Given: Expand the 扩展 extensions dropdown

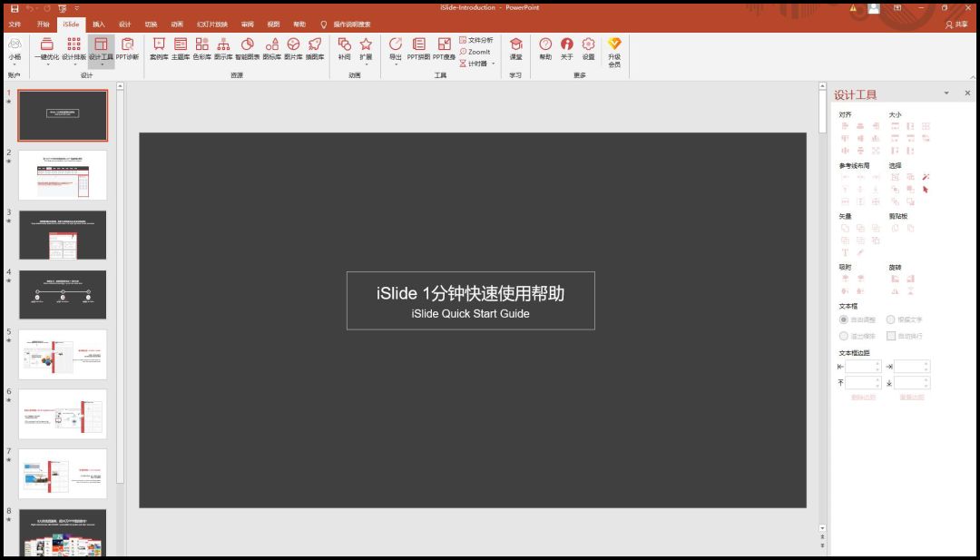Looking at the screenshot, I should (367, 64).
